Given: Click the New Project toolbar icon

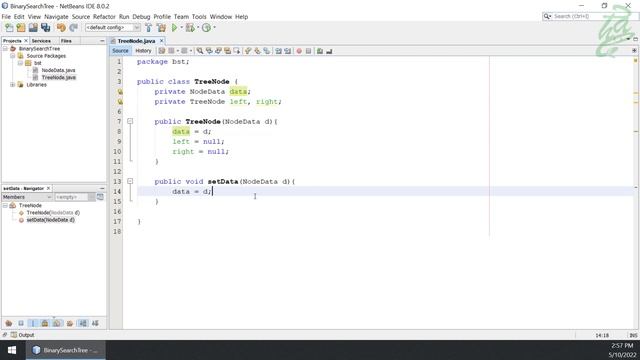Looking at the screenshot, I should click(x=21, y=28).
